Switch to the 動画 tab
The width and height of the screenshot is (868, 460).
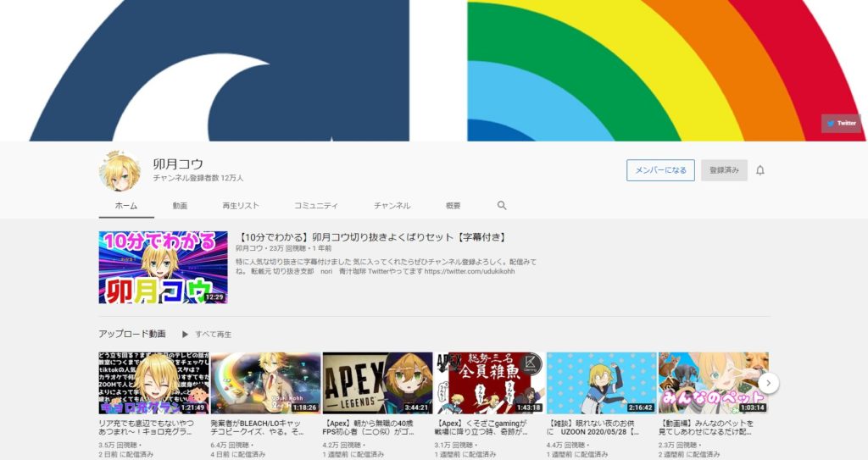(180, 205)
